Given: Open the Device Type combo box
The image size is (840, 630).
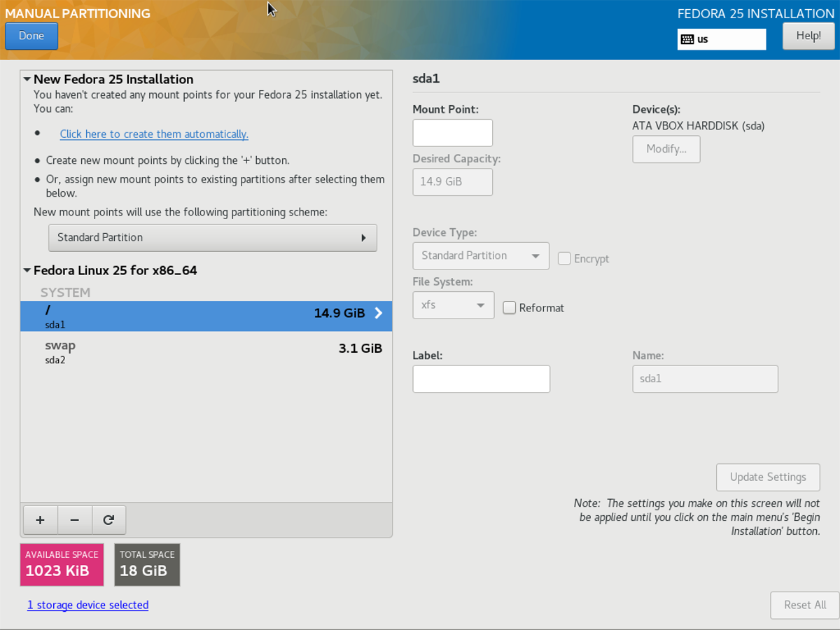Looking at the screenshot, I should (481, 255).
